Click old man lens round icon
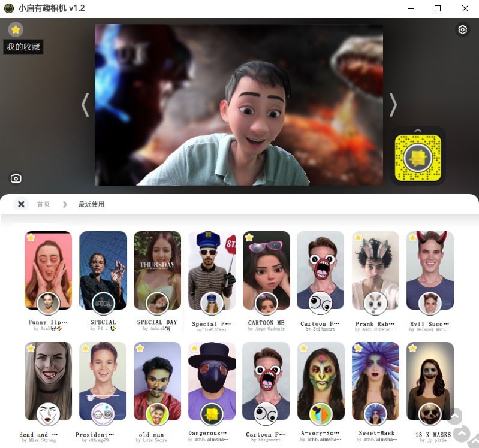 157,414
